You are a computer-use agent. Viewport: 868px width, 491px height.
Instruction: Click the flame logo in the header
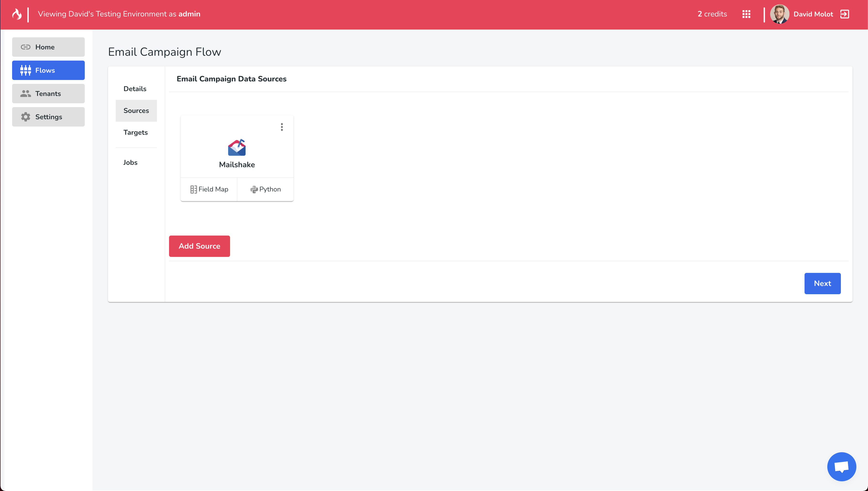17,14
